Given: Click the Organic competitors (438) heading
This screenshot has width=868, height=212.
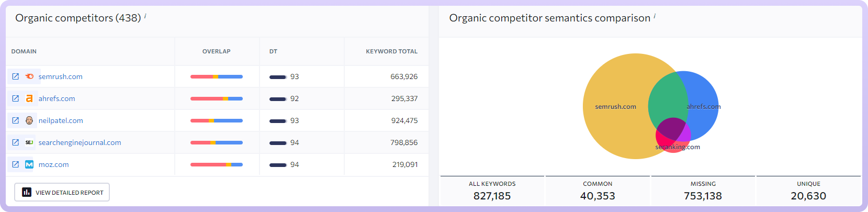Looking at the screenshot, I should coord(78,18).
